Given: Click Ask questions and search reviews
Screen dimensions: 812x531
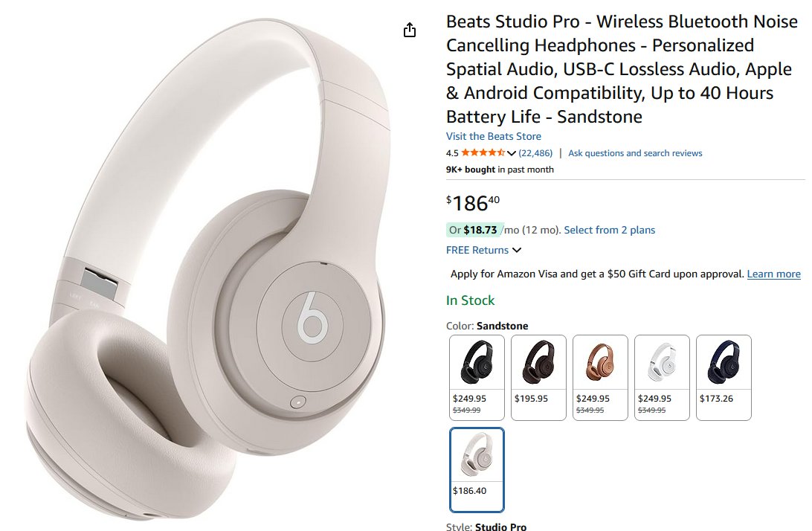Looking at the screenshot, I should click(635, 153).
